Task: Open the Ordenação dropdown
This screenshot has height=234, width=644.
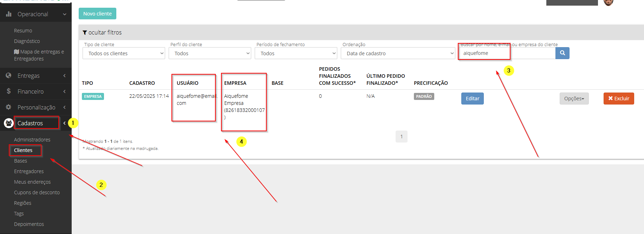Action: [x=398, y=53]
